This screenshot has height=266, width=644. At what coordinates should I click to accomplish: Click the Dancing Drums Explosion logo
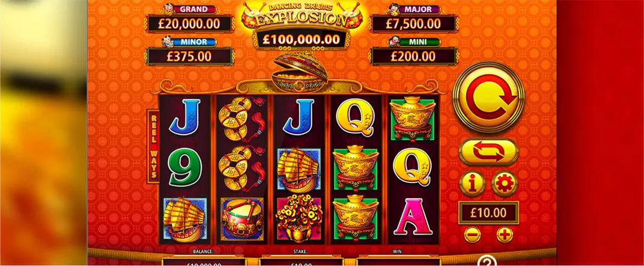point(302,15)
